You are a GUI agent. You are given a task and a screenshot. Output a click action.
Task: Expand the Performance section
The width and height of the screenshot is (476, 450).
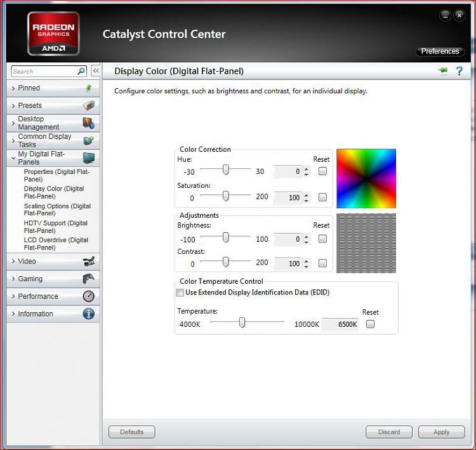pos(13,296)
